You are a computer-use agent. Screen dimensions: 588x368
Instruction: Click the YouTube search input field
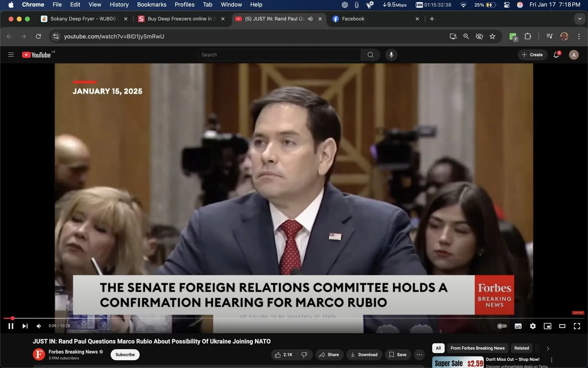279,54
